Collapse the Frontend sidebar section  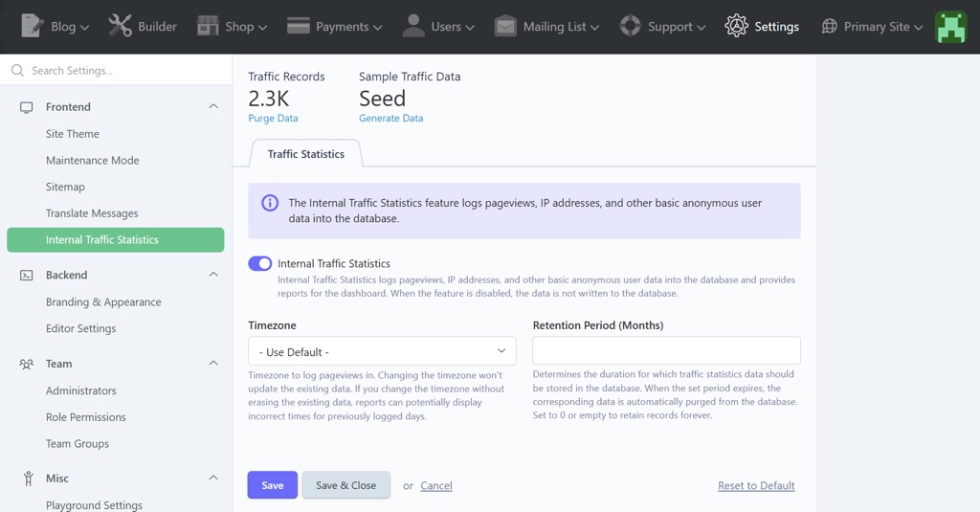tap(213, 107)
